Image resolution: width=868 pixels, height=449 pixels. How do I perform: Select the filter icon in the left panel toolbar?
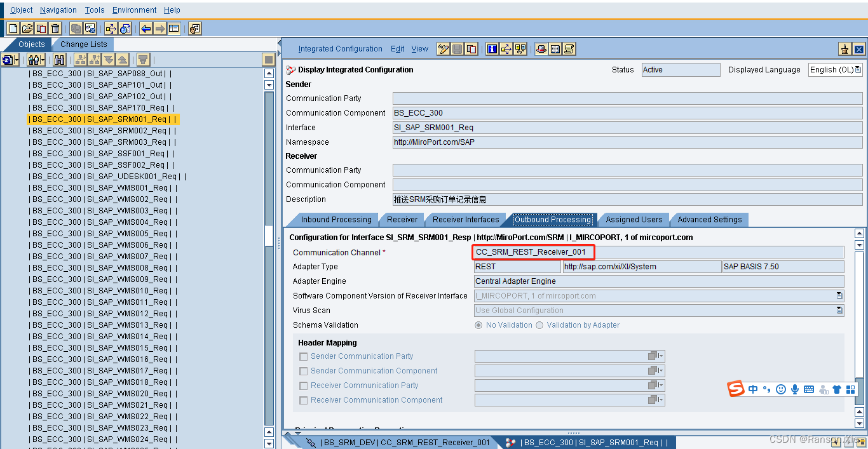(x=143, y=58)
